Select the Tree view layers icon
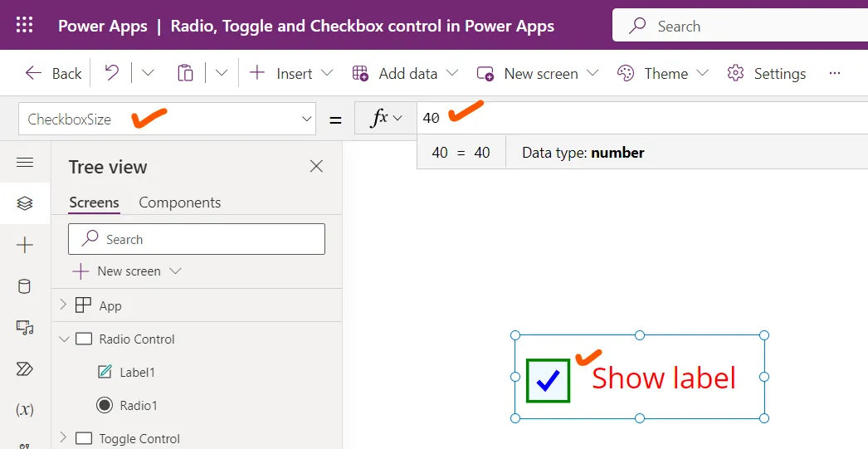The width and height of the screenshot is (868, 449). tap(25, 203)
